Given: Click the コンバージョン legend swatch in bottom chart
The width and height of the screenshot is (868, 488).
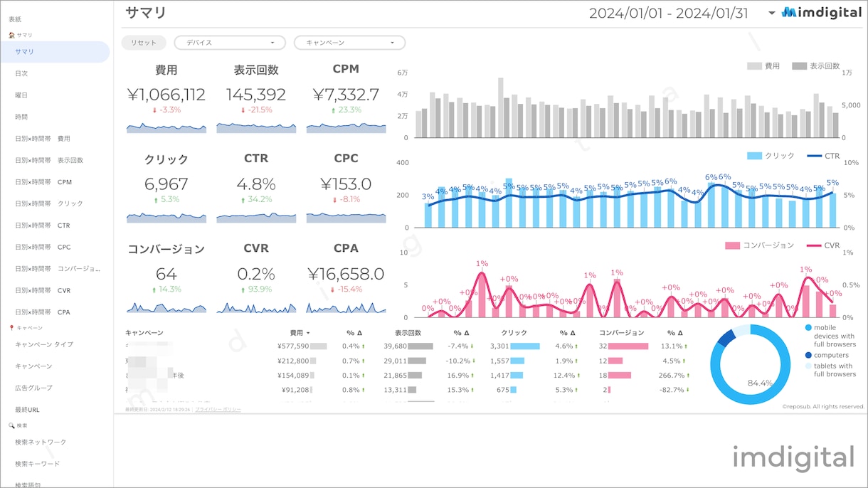Looking at the screenshot, I should (732, 245).
